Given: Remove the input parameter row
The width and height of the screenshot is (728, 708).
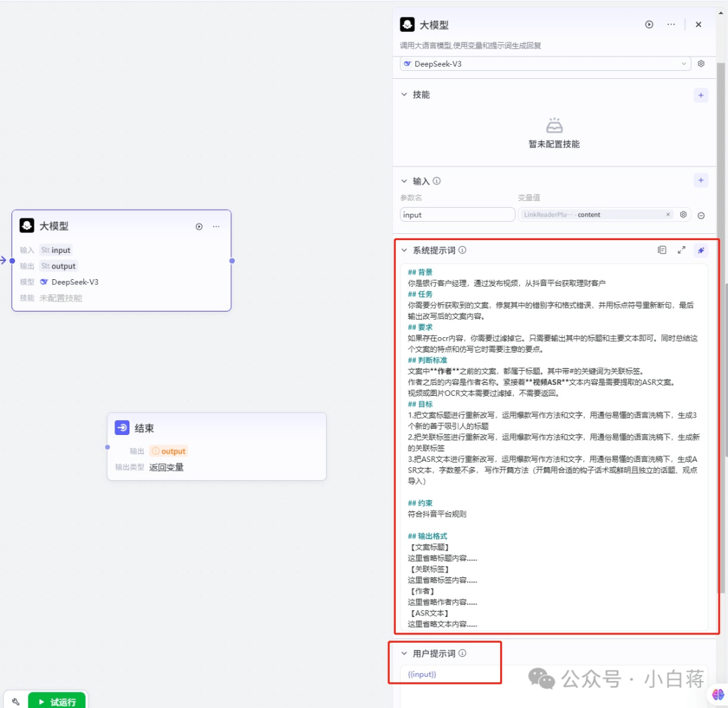Looking at the screenshot, I should [x=701, y=215].
